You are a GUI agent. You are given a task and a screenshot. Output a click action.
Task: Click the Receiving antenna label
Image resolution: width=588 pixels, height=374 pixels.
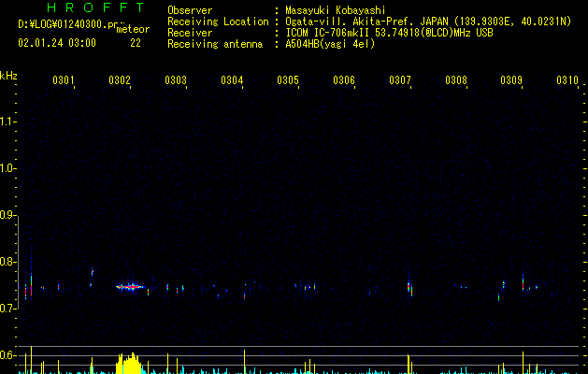point(215,44)
